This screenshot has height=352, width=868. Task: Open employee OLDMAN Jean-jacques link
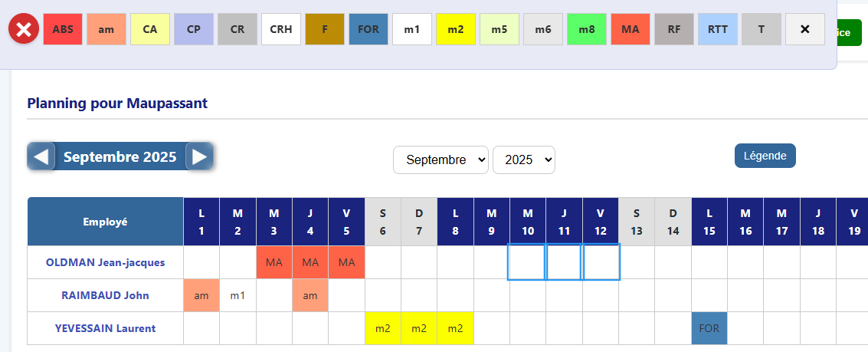point(105,262)
